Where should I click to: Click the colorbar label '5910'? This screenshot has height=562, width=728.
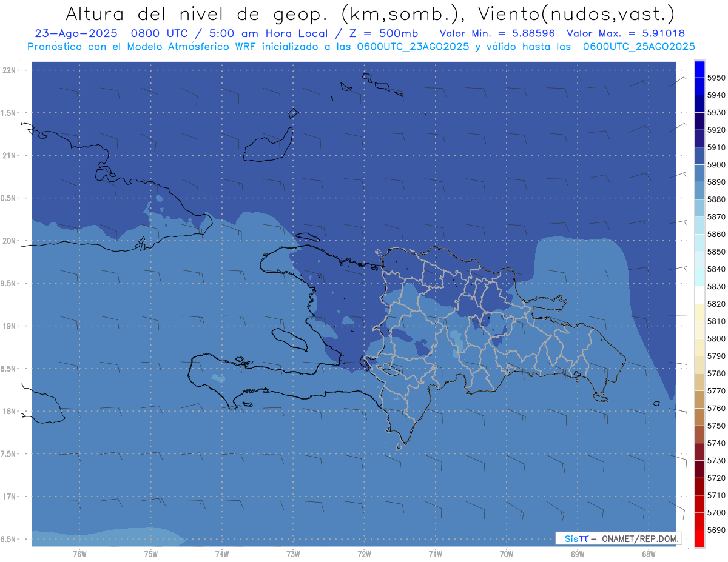point(716,147)
